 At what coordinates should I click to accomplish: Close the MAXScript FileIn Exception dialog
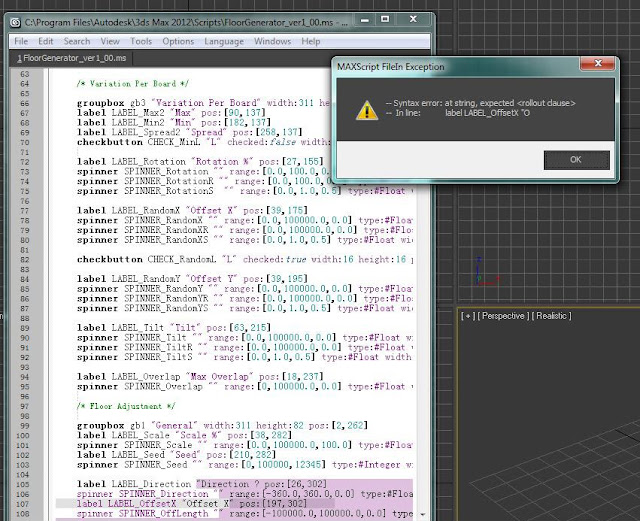click(x=598, y=63)
